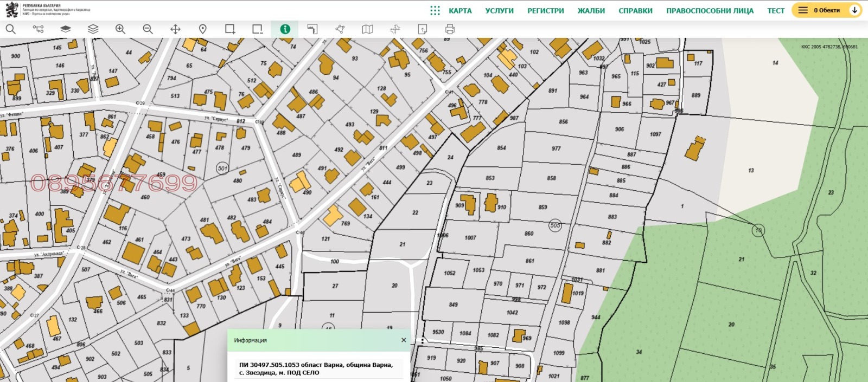The height and width of the screenshot is (382, 868).
Task: Select the measure ruler tool
Action: pyautogui.click(x=312, y=29)
